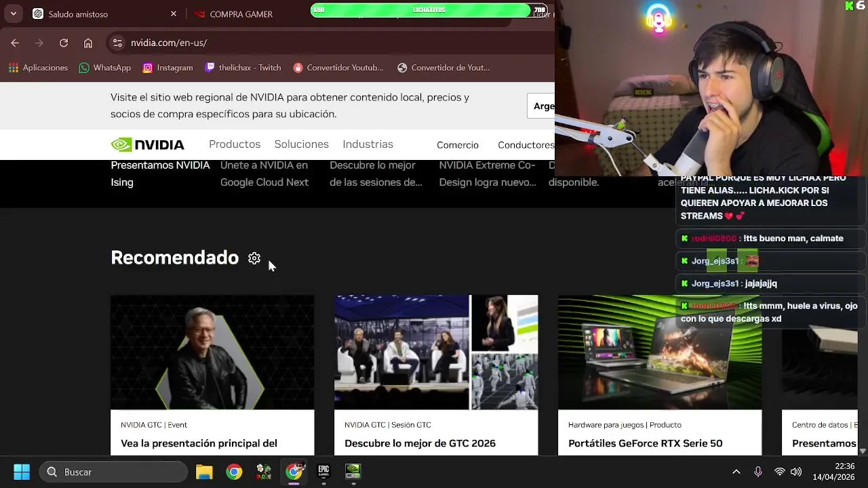Open the first Chrome icon in the taskbar
868x488 pixels.
point(234,472)
